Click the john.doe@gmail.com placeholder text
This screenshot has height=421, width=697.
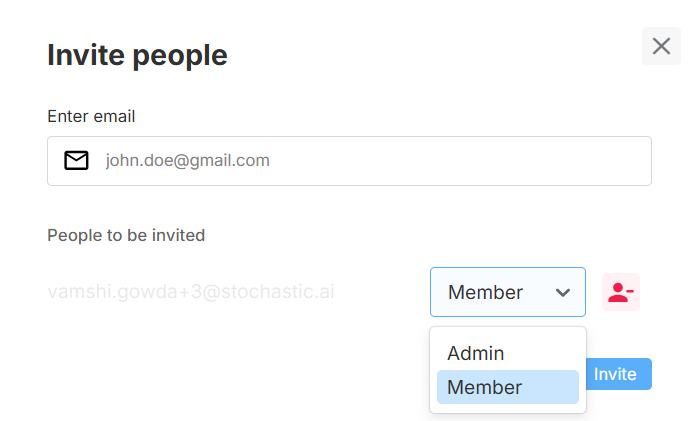click(x=188, y=160)
